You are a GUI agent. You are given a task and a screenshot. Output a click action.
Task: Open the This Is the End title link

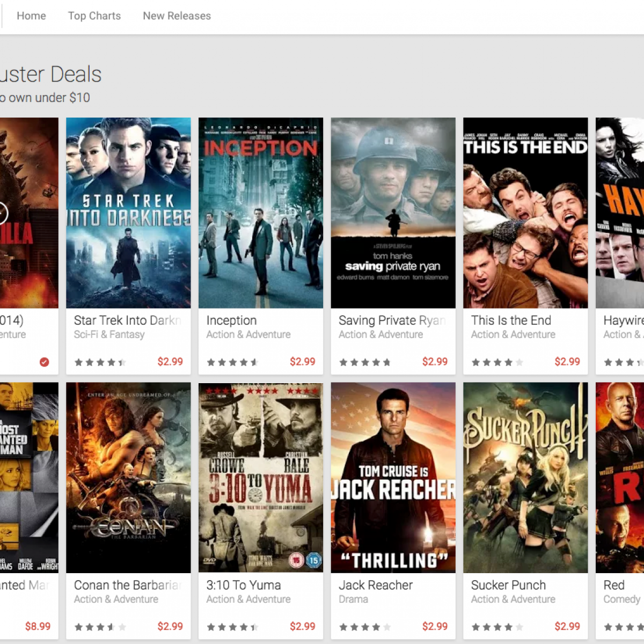[x=511, y=320]
